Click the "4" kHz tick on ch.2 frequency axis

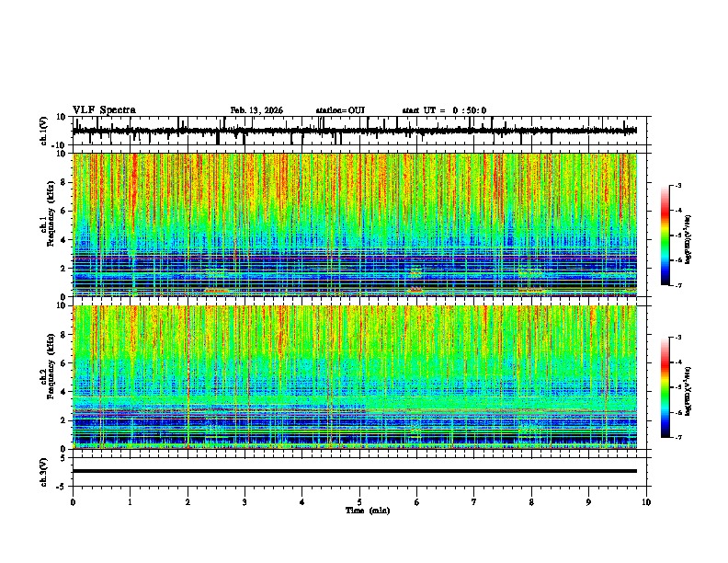click(63, 392)
